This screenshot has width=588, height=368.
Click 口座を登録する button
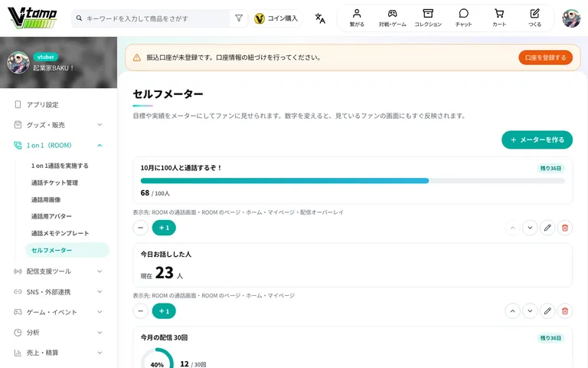point(545,58)
